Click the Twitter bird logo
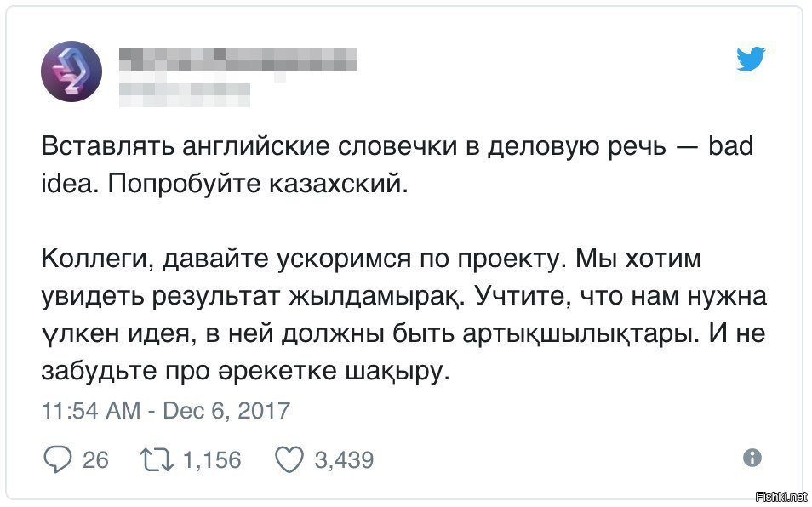812x507 pixels. [x=751, y=59]
